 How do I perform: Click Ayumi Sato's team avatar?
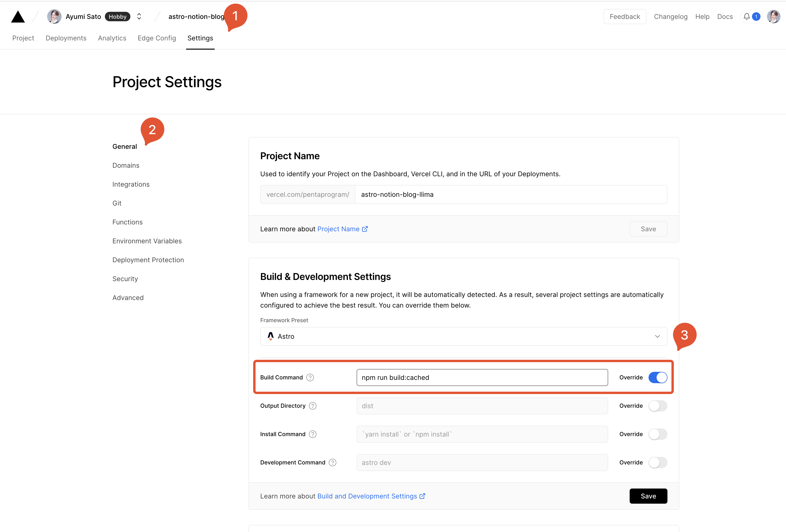[x=54, y=17]
